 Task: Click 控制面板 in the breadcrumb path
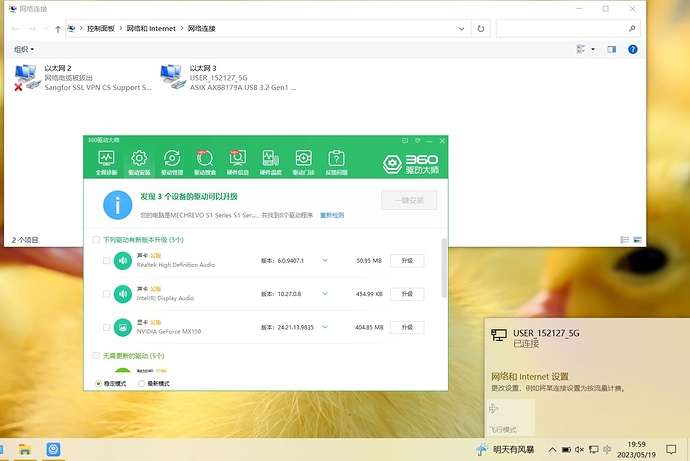pyautogui.click(x=101, y=29)
